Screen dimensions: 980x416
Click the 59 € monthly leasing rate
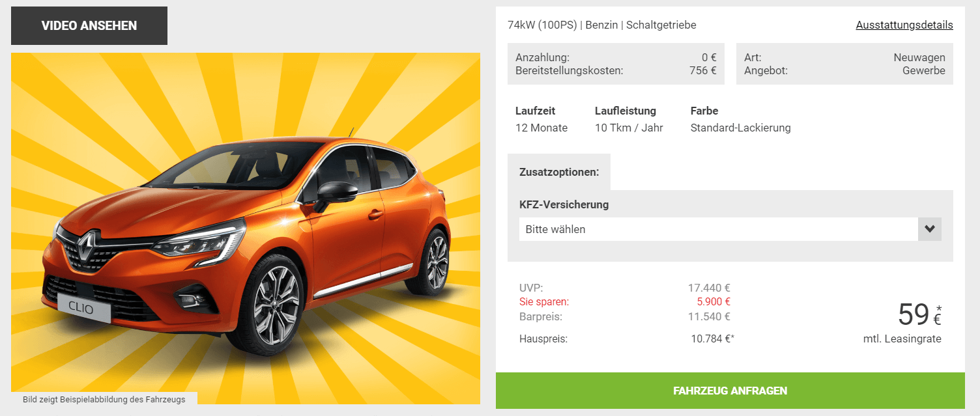[919, 315]
